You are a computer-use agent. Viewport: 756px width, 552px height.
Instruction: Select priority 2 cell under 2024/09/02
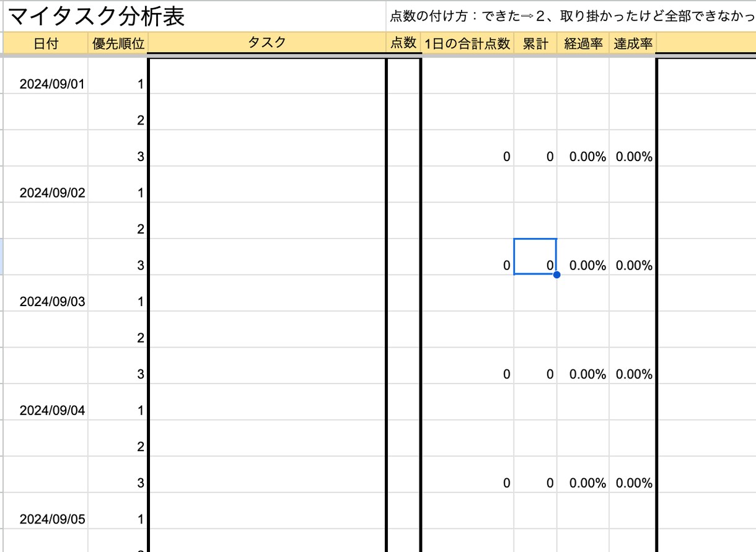pos(118,221)
